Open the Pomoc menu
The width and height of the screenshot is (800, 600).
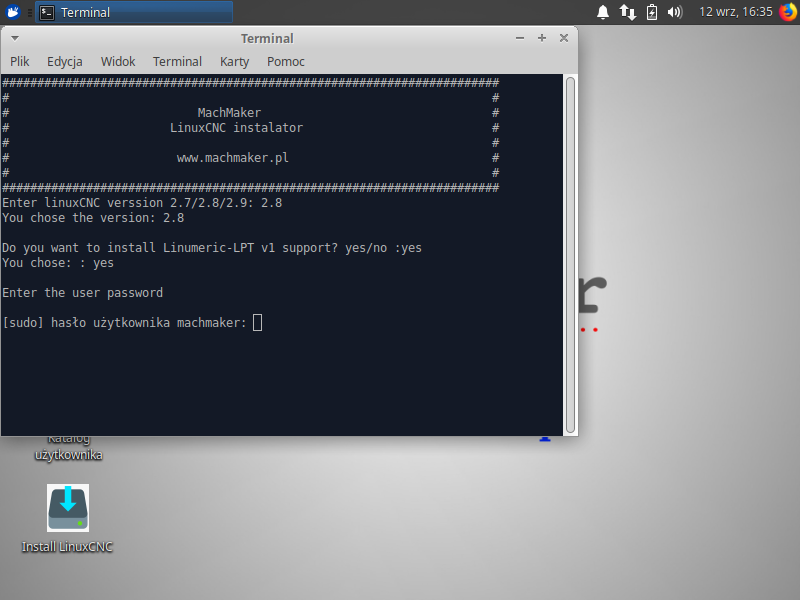(x=286, y=61)
